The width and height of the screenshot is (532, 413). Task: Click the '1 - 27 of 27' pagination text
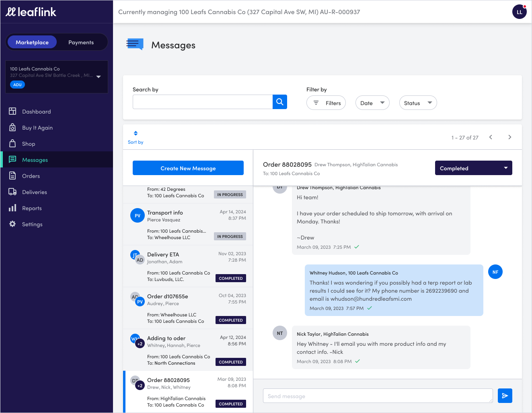(x=465, y=138)
